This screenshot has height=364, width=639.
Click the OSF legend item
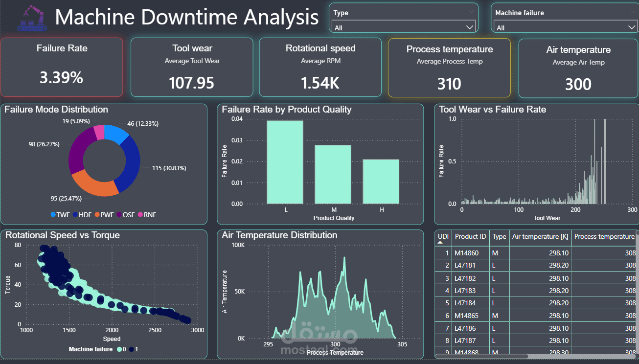pyautogui.click(x=125, y=215)
